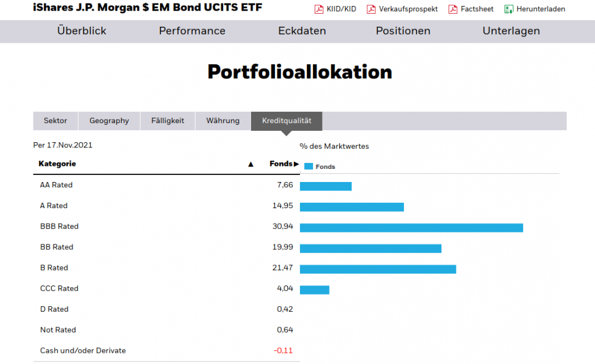The height and width of the screenshot is (364, 595).
Task: Go to the Eckdaten section
Action: coord(302,30)
